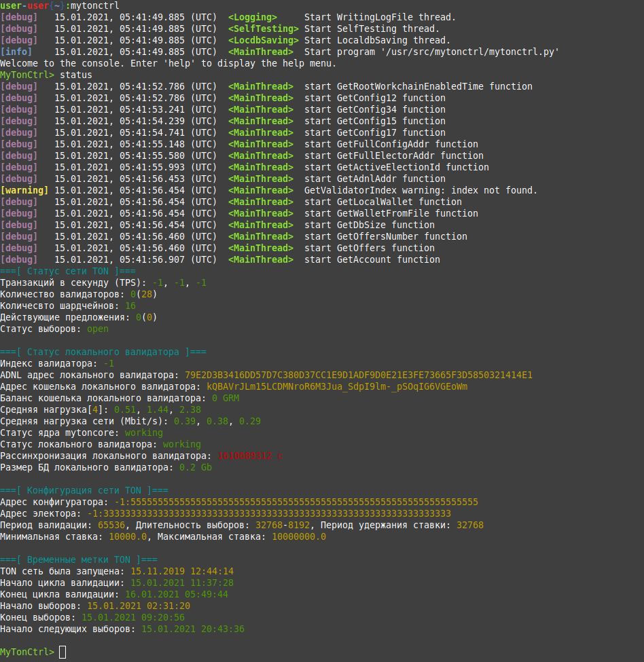Click the election status value 'open'

(x=98, y=329)
